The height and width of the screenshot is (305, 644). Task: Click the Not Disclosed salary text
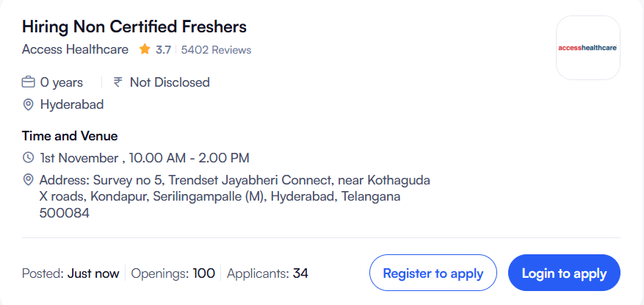(x=170, y=82)
